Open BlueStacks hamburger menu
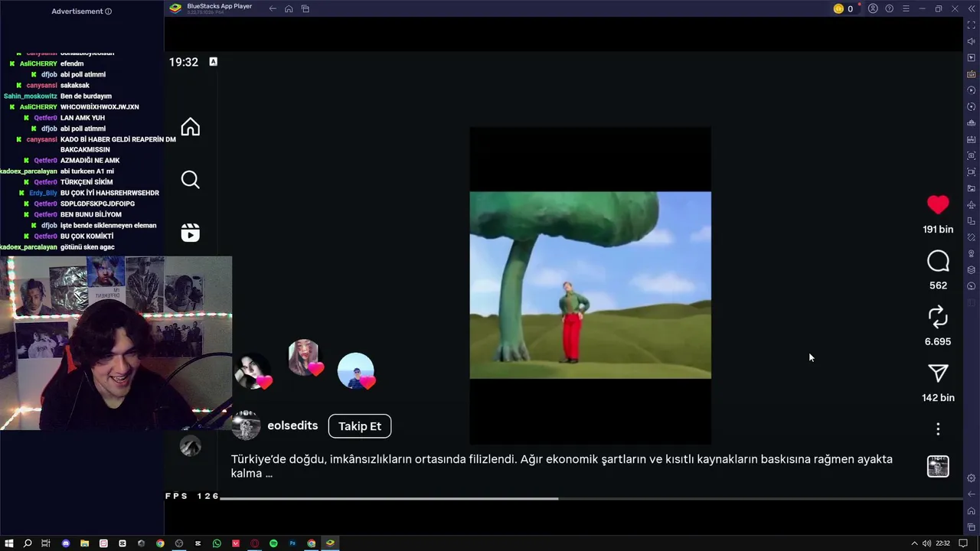Image resolution: width=980 pixels, height=551 pixels. pos(906,8)
